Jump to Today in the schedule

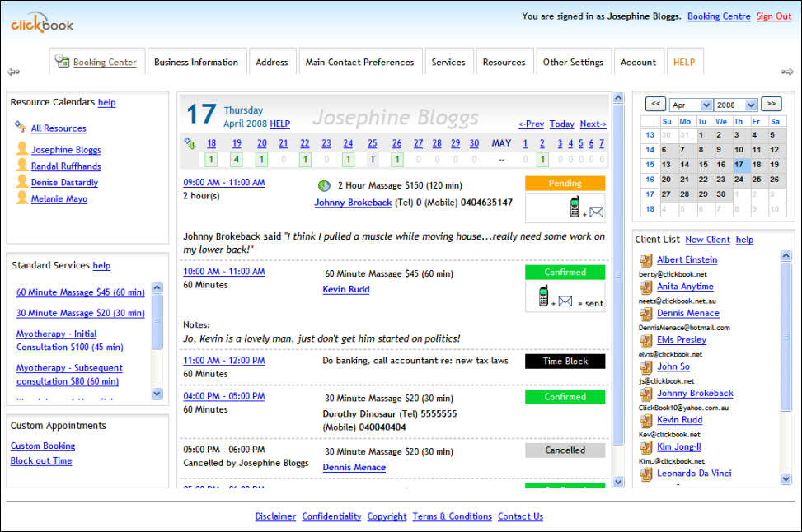562,124
